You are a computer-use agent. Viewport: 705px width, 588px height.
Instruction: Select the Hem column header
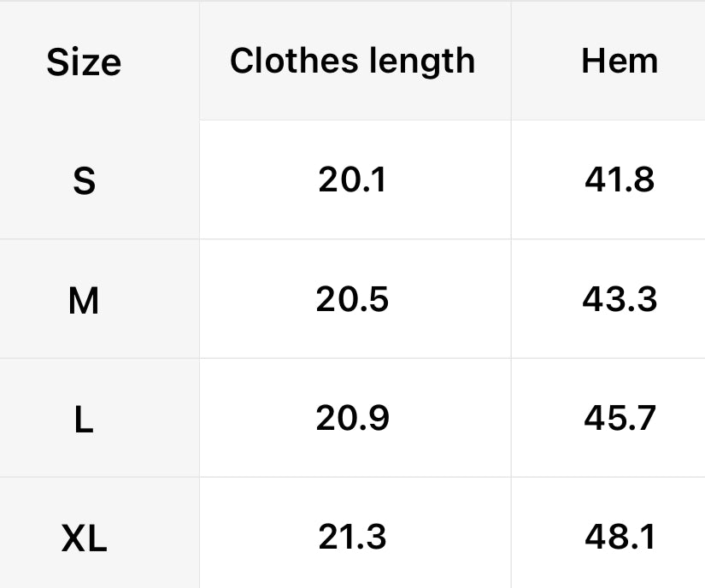pyautogui.click(x=620, y=62)
